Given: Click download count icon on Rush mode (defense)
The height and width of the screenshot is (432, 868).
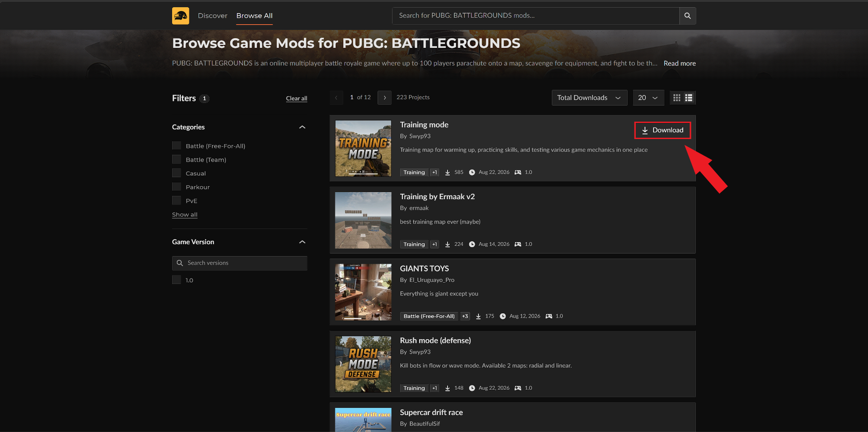Looking at the screenshot, I should [447, 388].
